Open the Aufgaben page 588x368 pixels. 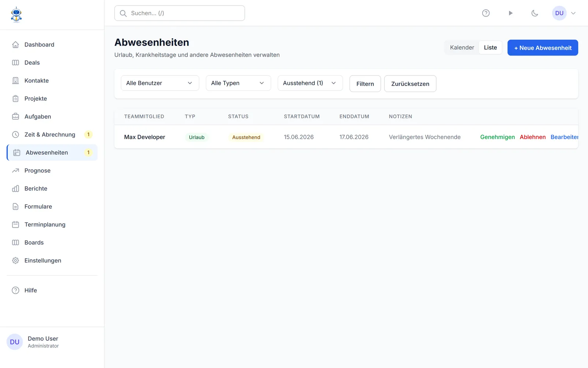pos(52,117)
